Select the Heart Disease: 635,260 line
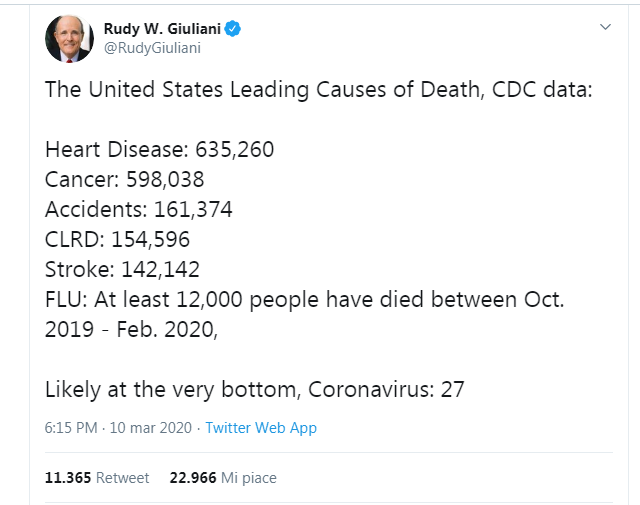Viewport: 640px width, 505px height. (159, 149)
